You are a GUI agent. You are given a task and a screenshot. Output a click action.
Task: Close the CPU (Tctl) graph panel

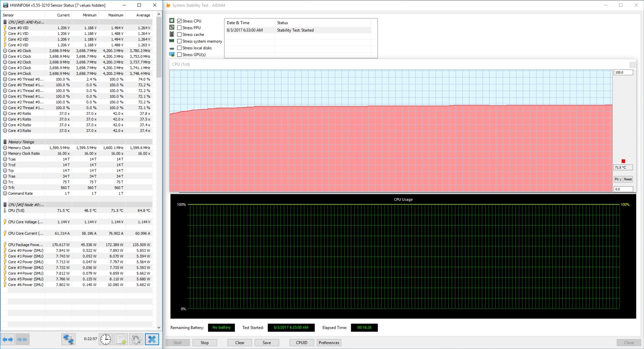pos(632,65)
